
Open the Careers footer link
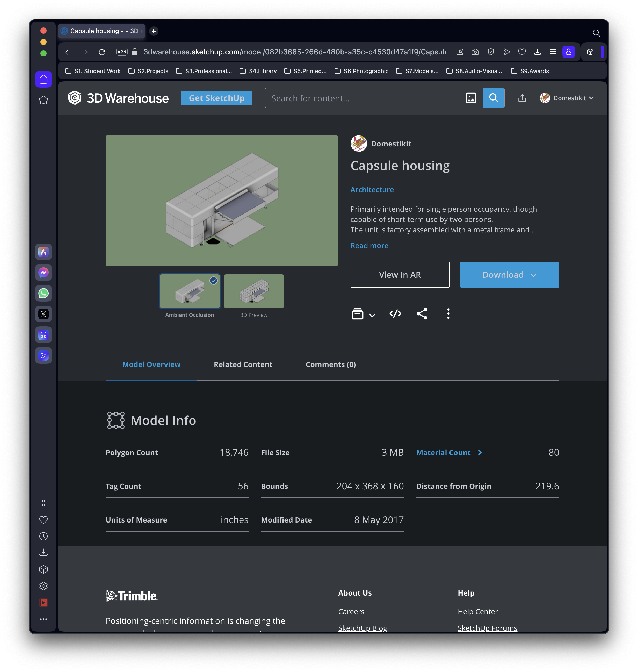[x=351, y=611]
